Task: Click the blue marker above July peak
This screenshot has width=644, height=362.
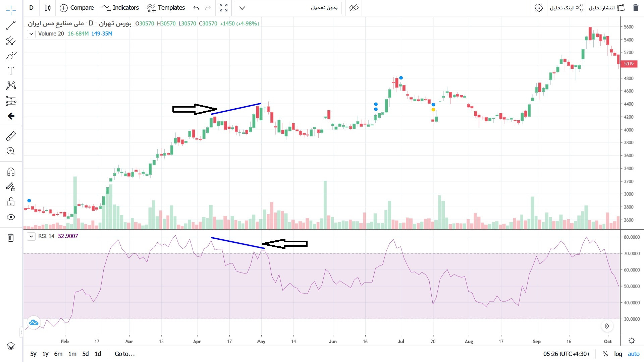Action: click(401, 78)
